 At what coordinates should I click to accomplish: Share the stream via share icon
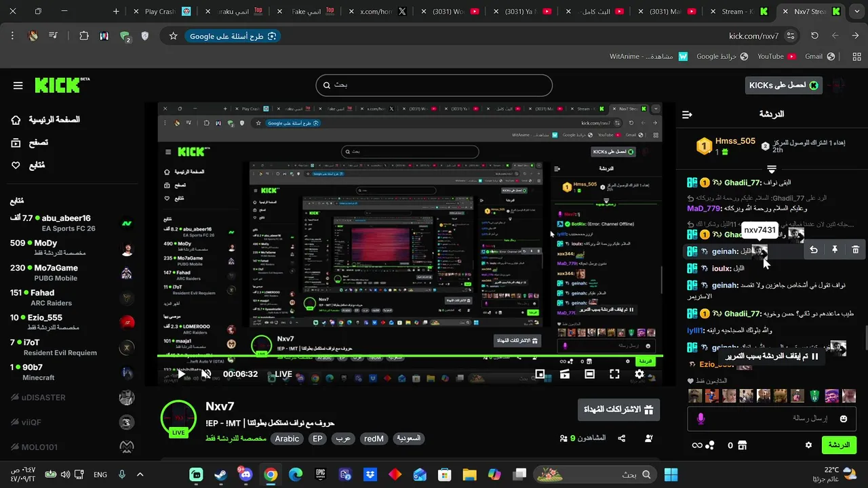click(622, 439)
